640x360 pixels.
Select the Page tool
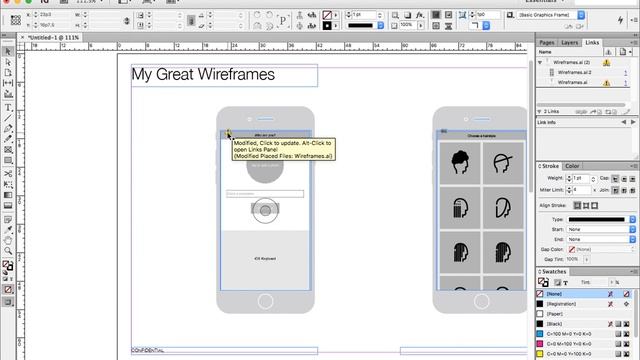8,72
